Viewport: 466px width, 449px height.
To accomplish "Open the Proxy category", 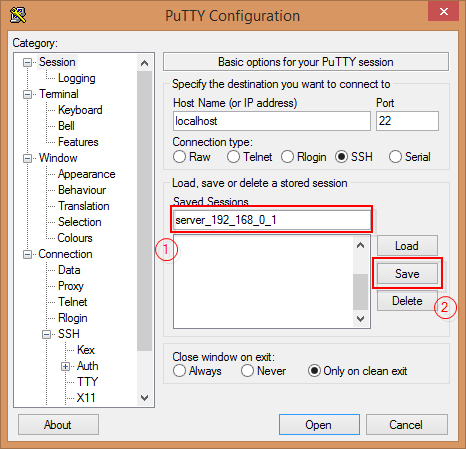I will (x=71, y=286).
